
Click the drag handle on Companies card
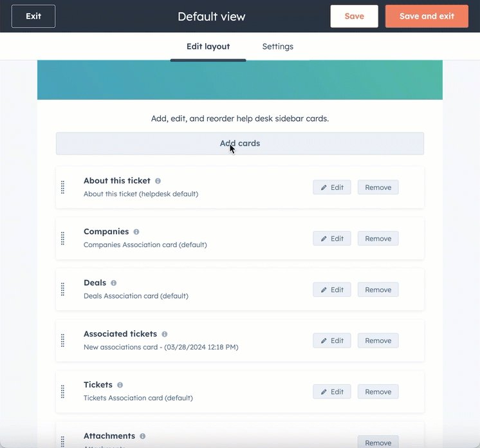tap(62, 238)
